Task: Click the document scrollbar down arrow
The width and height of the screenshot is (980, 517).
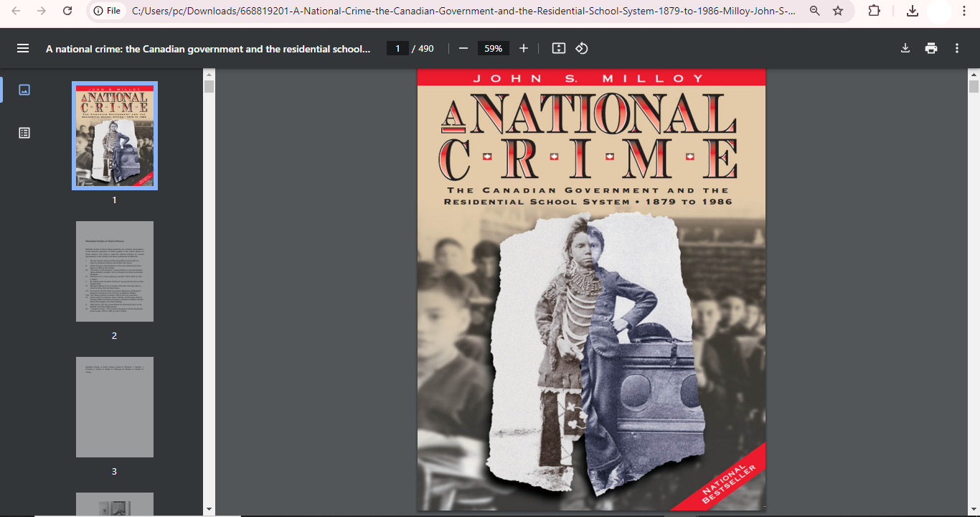Action: 974,509
